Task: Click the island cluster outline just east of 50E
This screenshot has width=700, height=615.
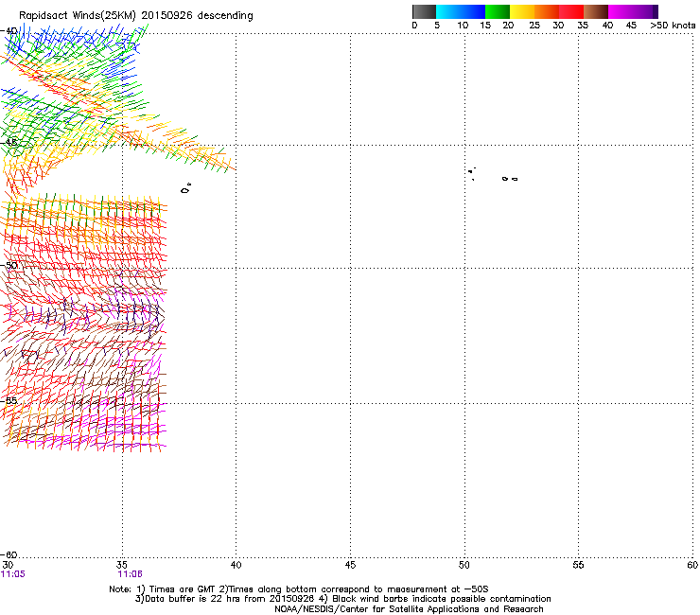Action: [472, 173]
